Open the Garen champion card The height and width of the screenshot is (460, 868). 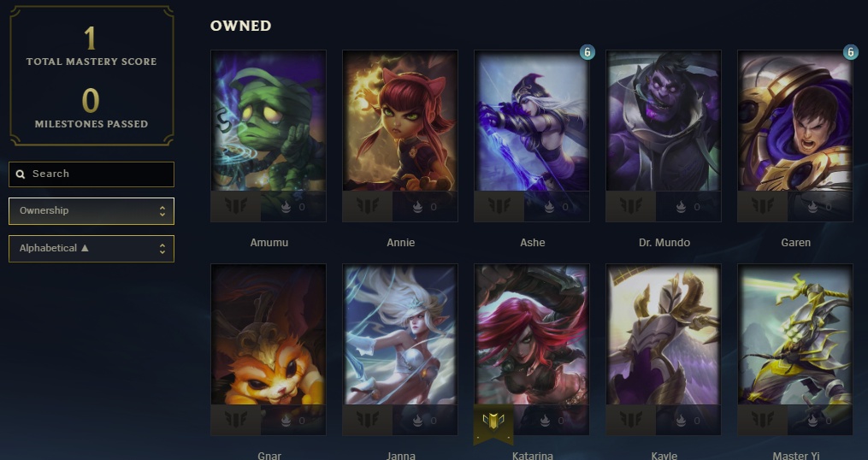[x=795, y=136]
